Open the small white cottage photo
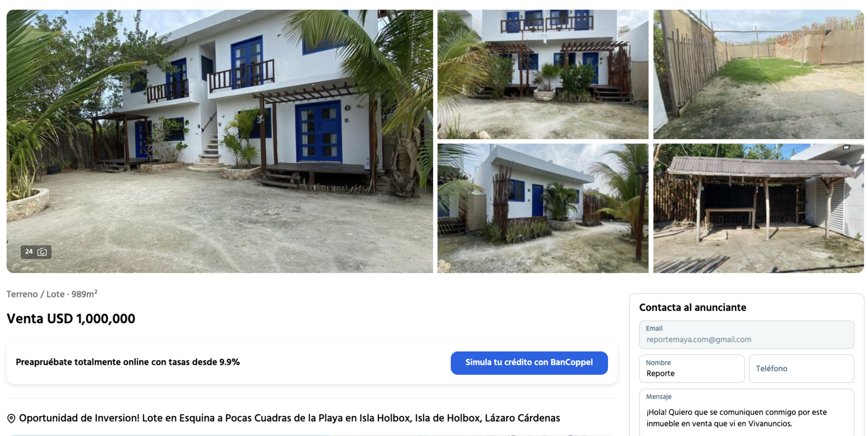 542,208
